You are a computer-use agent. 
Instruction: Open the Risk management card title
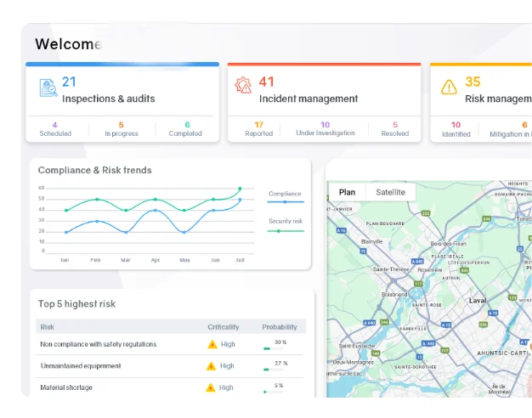pyautogui.click(x=498, y=99)
